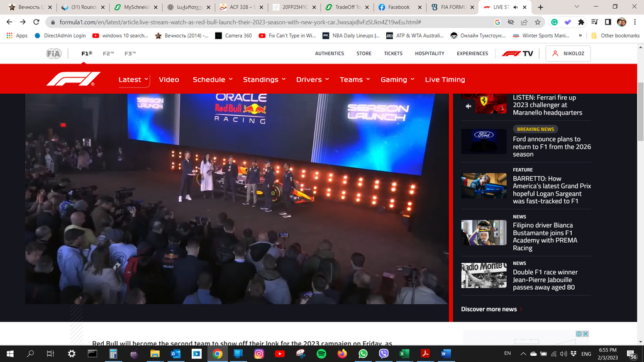This screenshot has width=644, height=362.
Task: Open Instagram from the taskbar
Action: click(258, 353)
